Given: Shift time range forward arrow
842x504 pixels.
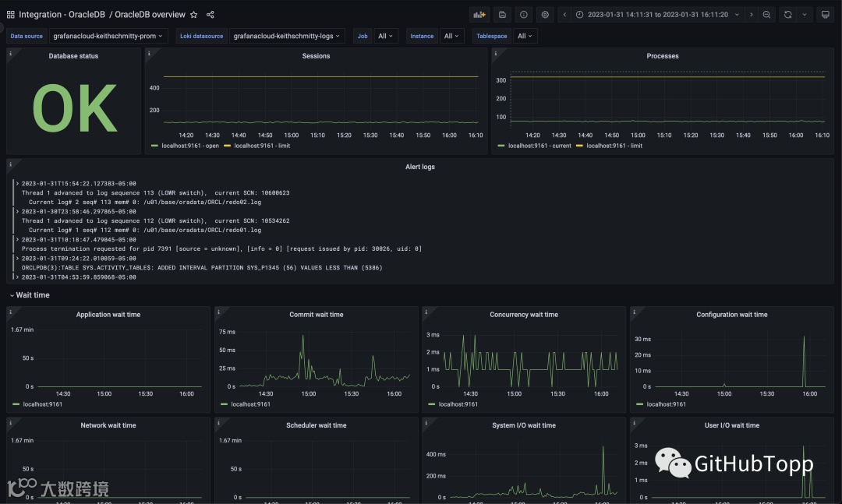Looking at the screenshot, I should 752,15.
